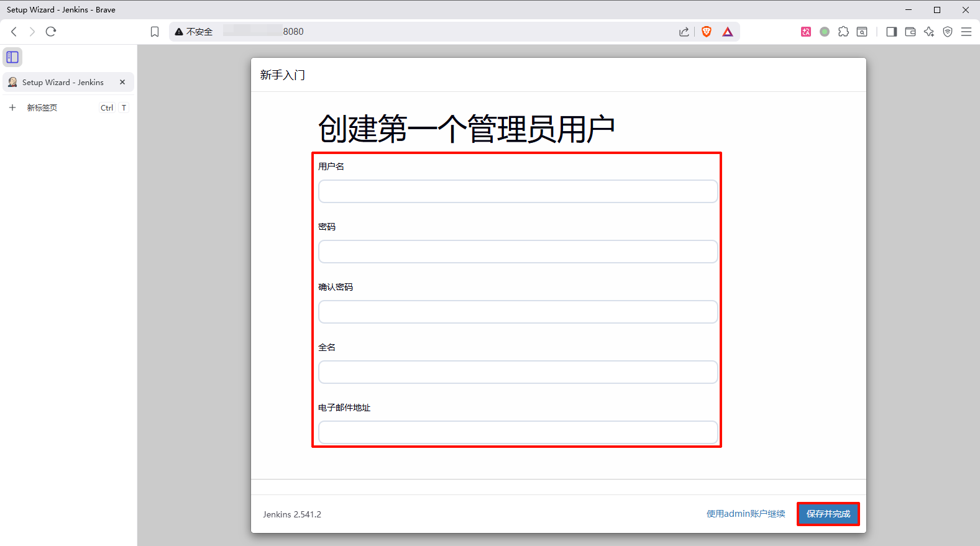Open a new tab via 新标签页
The width and height of the screenshot is (980, 546).
coord(42,107)
